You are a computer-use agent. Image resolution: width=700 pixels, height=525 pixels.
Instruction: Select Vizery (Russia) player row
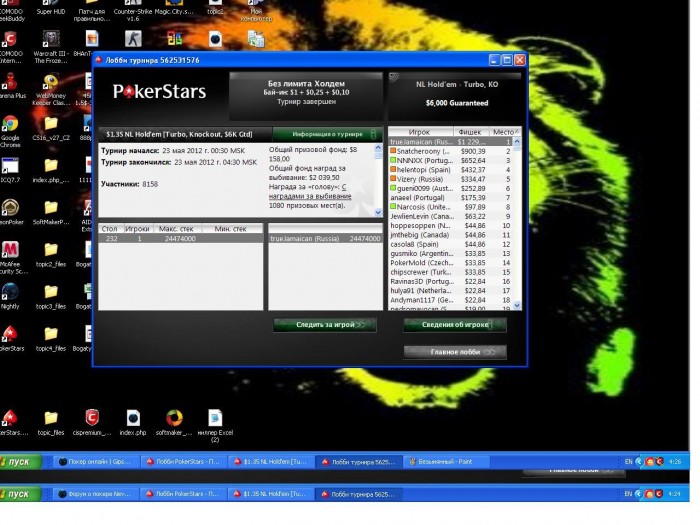click(450, 179)
